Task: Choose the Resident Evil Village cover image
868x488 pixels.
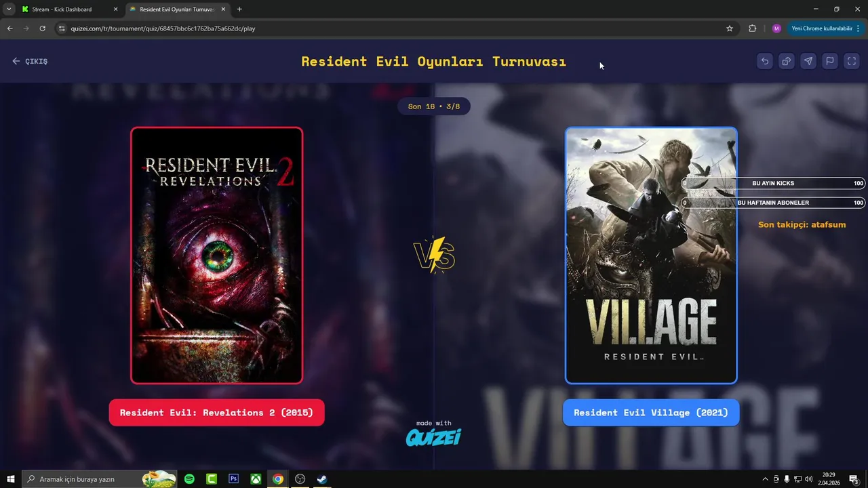Action: pos(651,256)
